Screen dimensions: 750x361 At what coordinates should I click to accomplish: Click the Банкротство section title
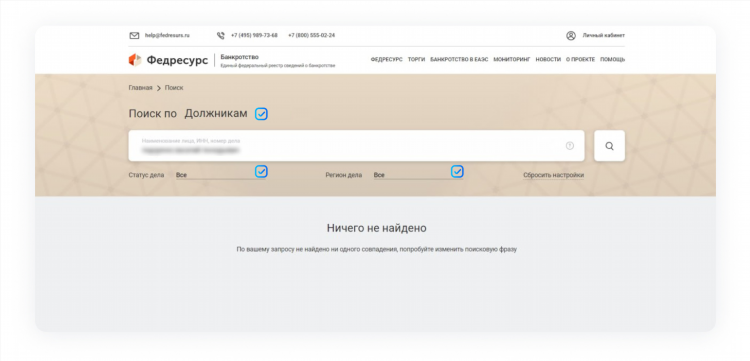coord(239,57)
